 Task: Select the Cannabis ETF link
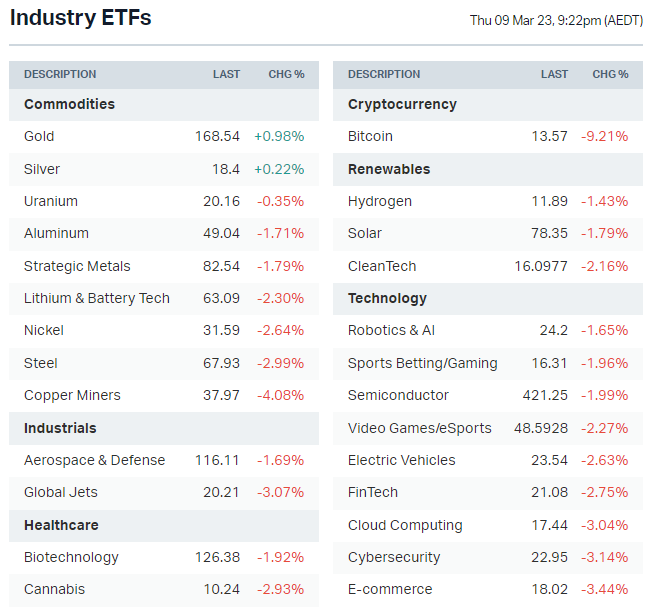pos(54,589)
